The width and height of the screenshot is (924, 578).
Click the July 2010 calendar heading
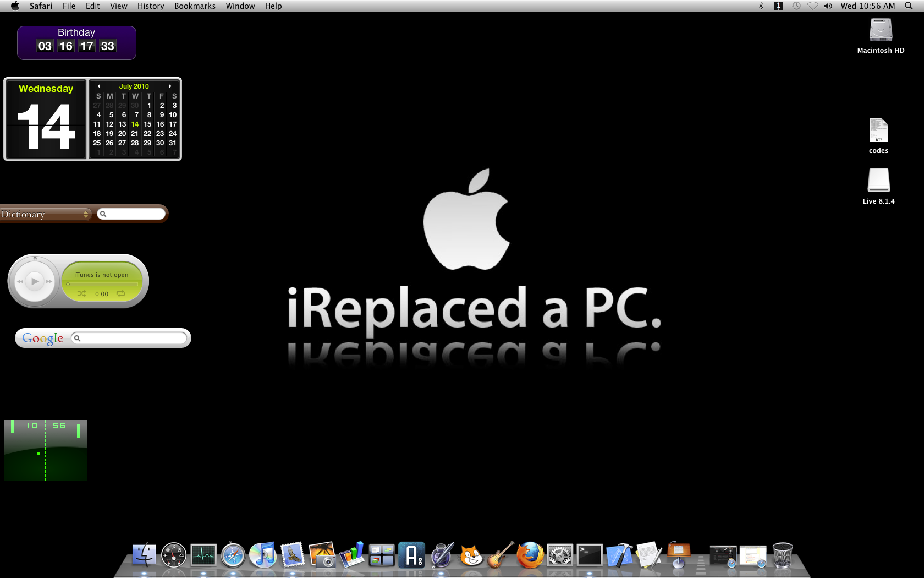click(134, 86)
